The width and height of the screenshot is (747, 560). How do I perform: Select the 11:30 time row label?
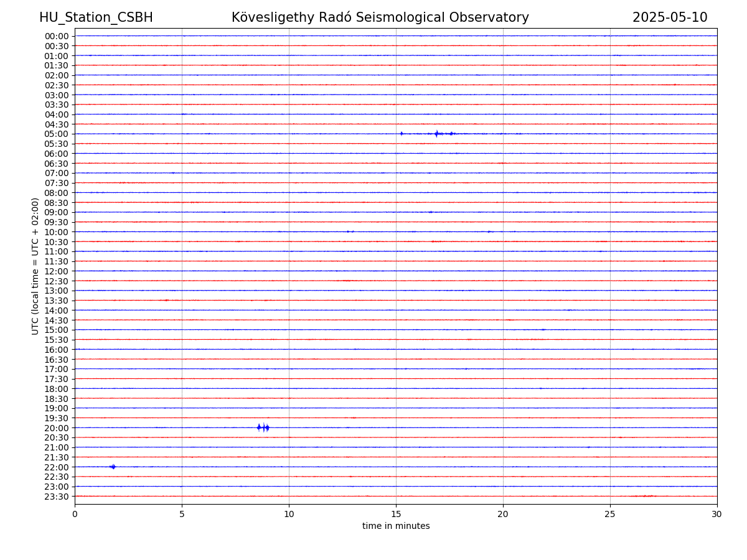(x=57, y=261)
